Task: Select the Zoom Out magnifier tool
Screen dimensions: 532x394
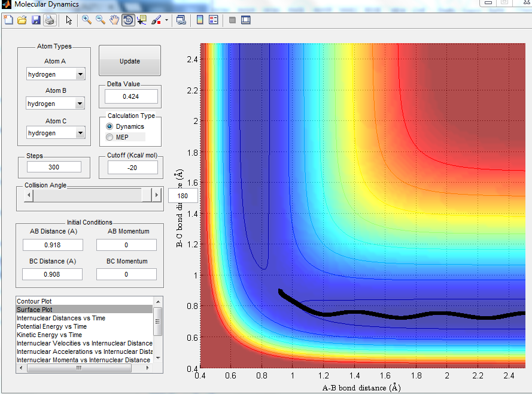Action: click(101, 20)
